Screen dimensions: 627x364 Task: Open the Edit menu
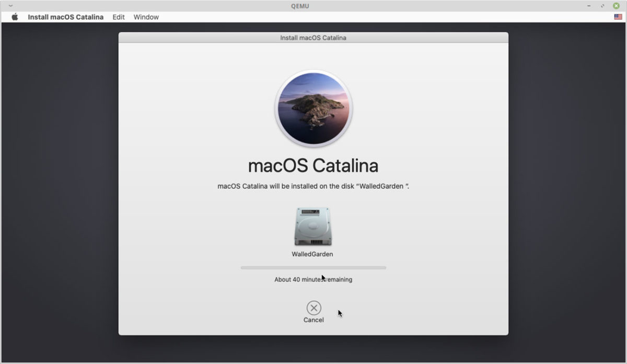click(x=118, y=17)
